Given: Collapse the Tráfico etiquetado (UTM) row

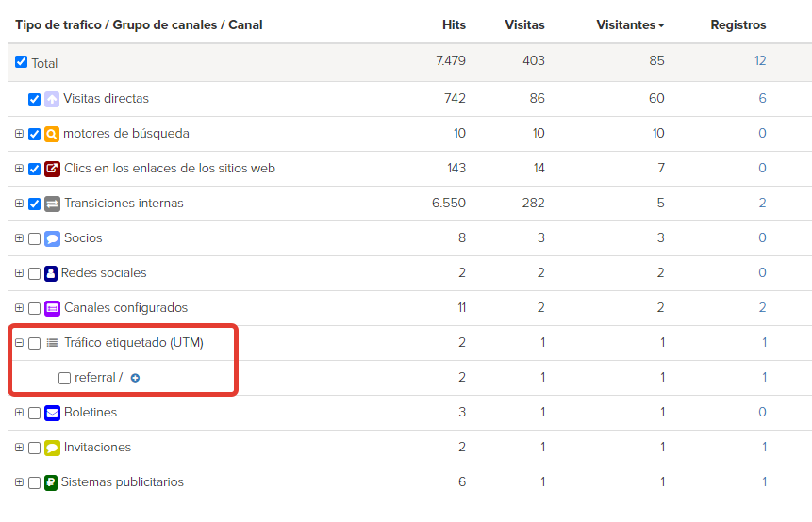Looking at the screenshot, I should coord(19,342).
